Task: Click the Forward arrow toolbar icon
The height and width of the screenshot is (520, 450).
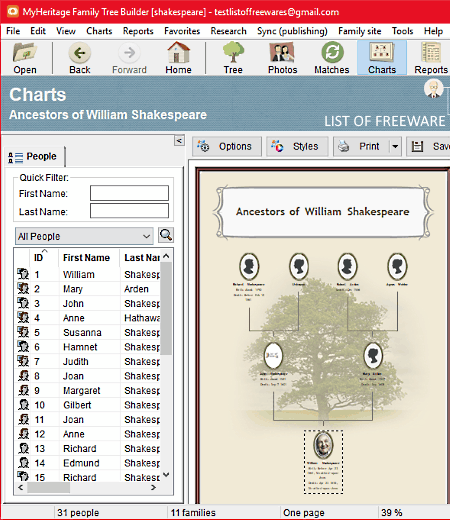Action: 129,58
